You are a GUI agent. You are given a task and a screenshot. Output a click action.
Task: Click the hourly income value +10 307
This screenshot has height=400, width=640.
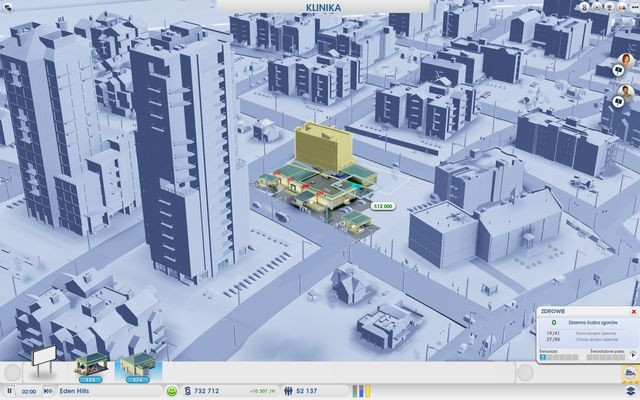point(261,391)
